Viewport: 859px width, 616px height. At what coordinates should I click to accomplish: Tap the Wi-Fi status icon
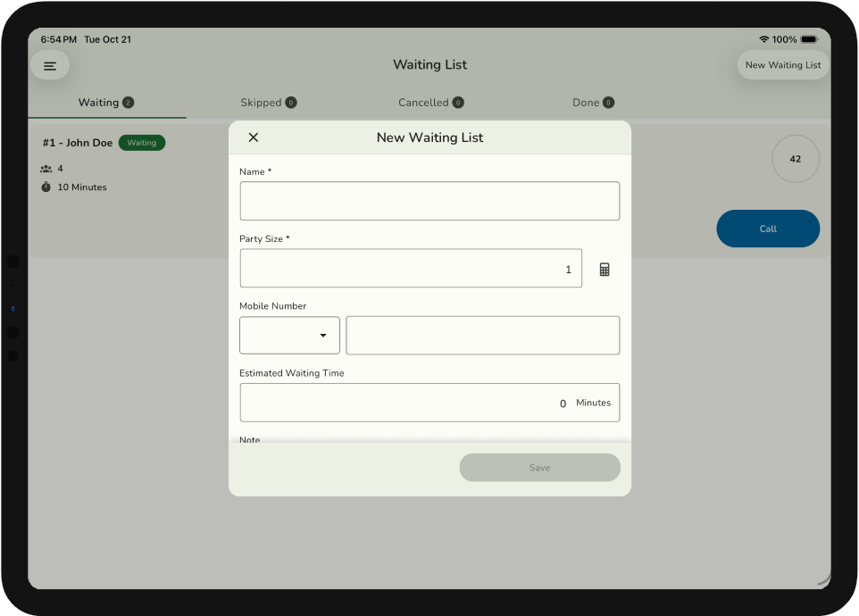tap(764, 40)
